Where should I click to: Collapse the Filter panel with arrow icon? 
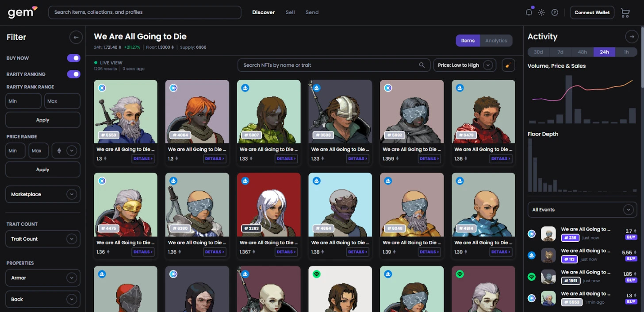(x=76, y=38)
